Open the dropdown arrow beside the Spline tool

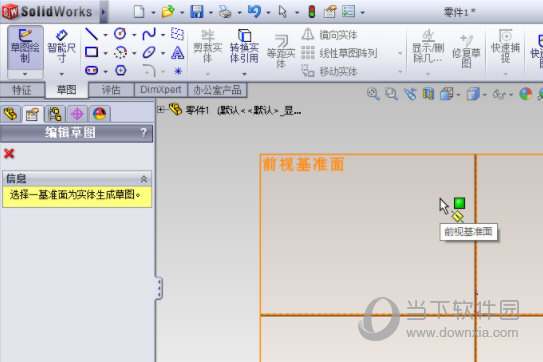tap(163, 35)
